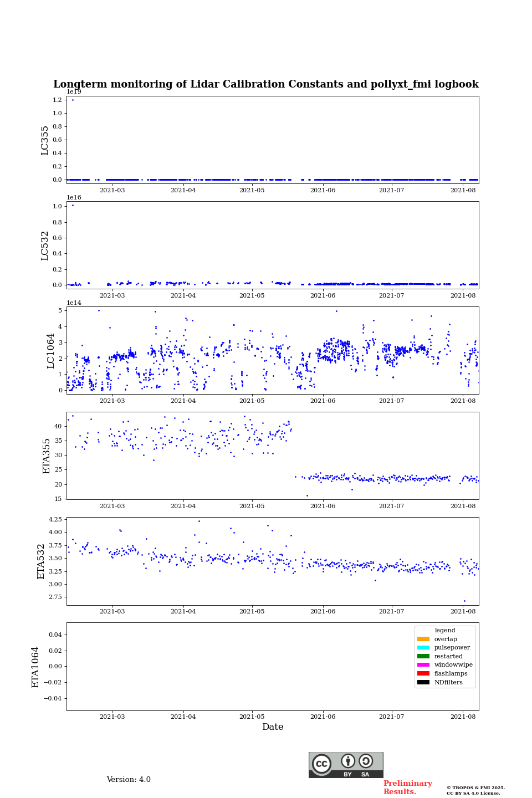Click the outlier point near 1.2 in LC355 plot
532x798 pixels.
pyautogui.click(x=73, y=100)
